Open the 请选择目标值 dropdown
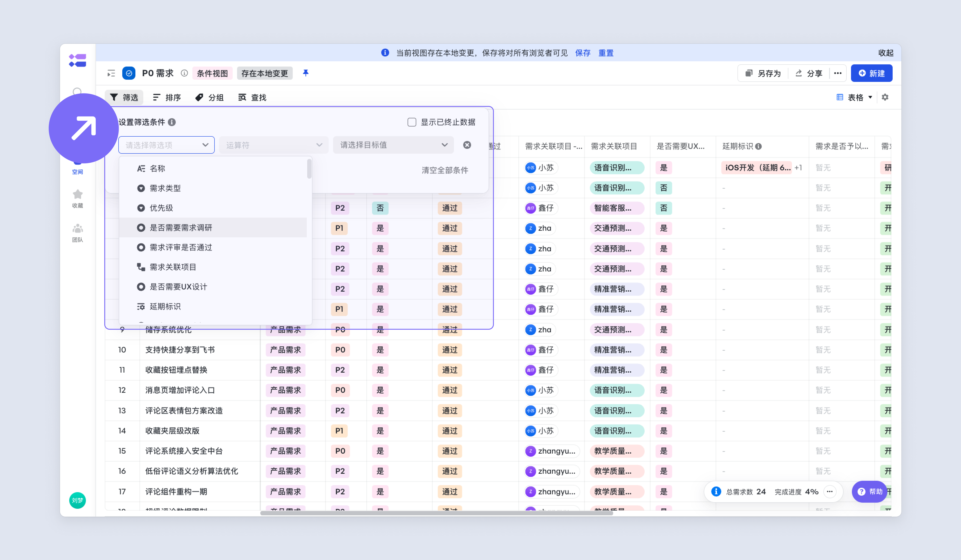 (x=393, y=145)
